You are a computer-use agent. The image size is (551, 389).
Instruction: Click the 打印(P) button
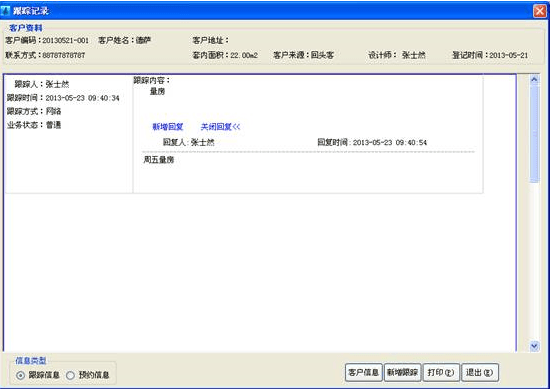[441, 372]
